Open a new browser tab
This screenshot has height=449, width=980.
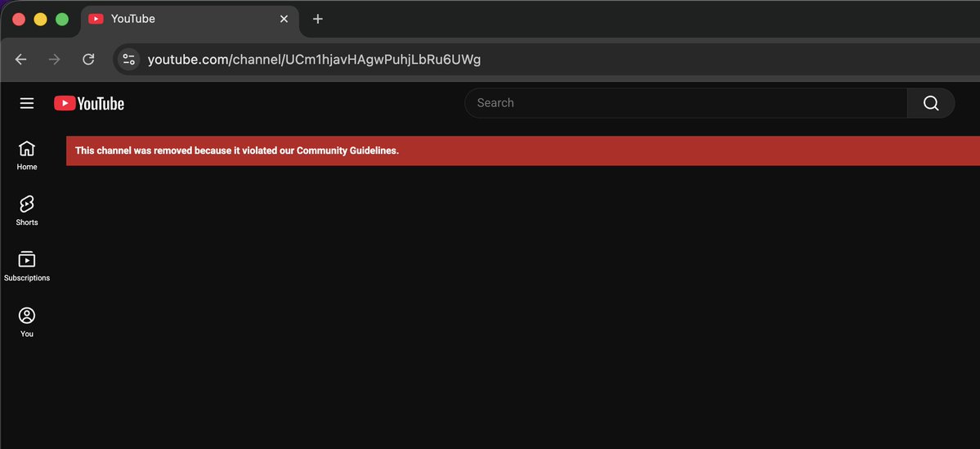317,19
